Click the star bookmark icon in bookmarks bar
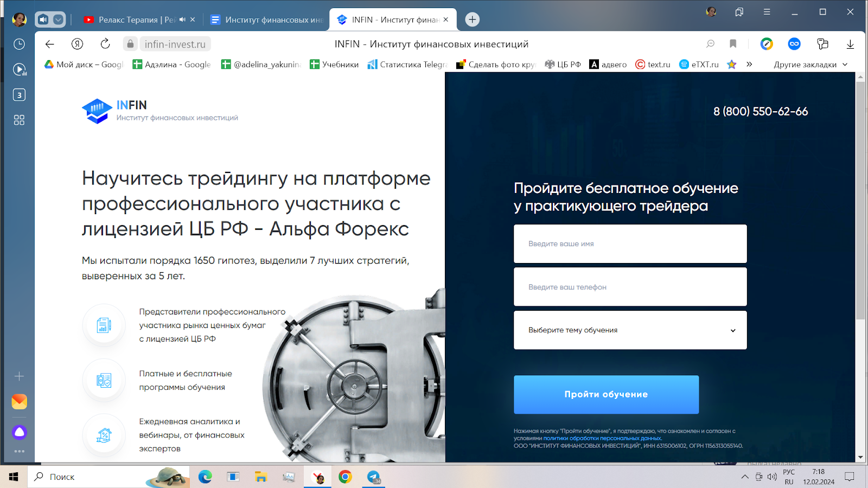 point(731,65)
